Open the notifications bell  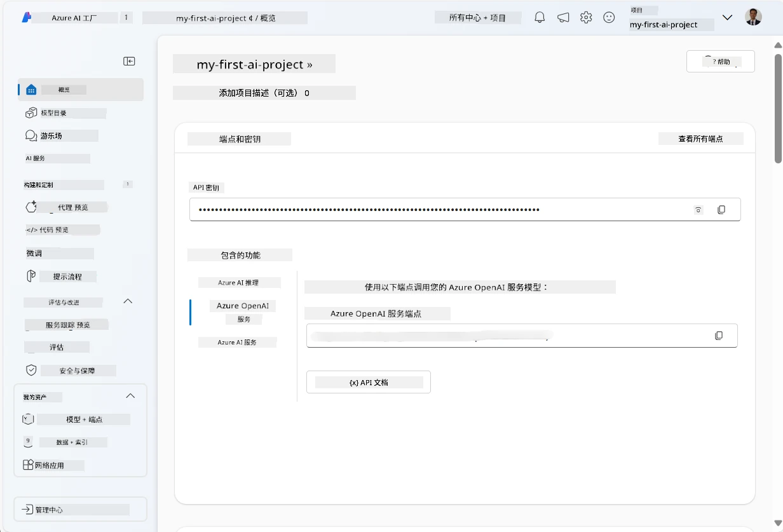point(540,18)
